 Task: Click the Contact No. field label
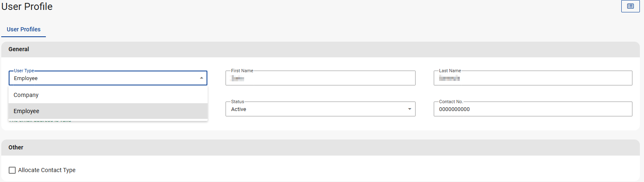pyautogui.click(x=451, y=102)
